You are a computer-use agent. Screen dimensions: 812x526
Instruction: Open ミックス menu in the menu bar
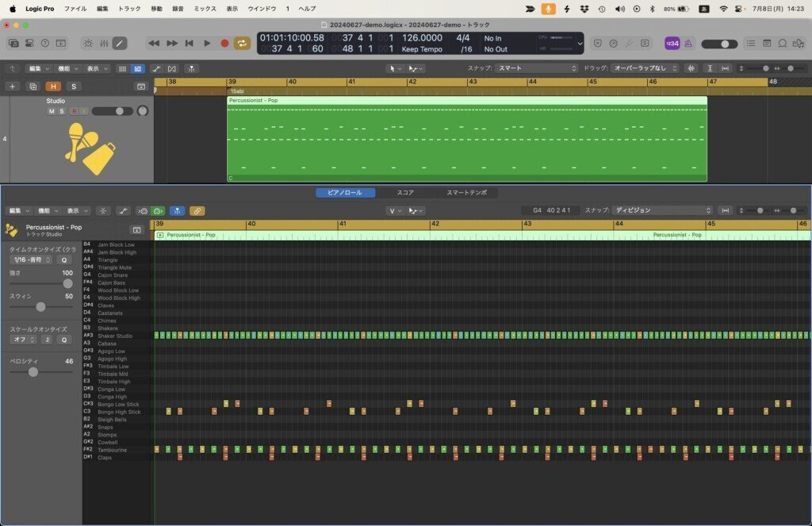(205, 9)
